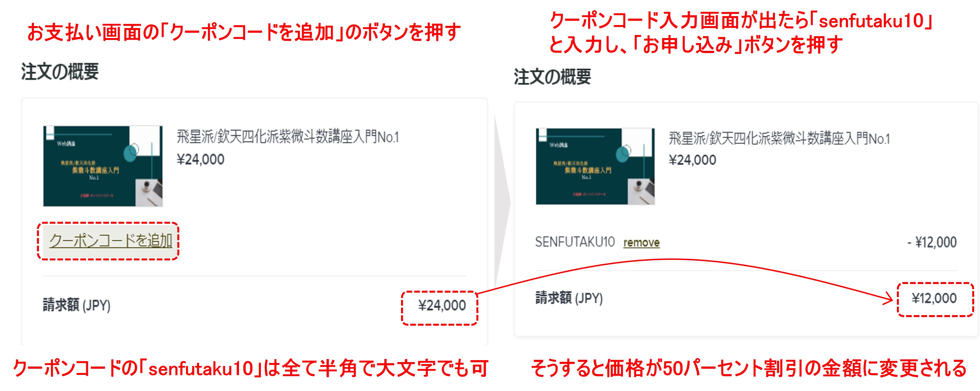The image size is (980, 391).
Task: Click the クーポンコードを追加 link
Action: click(110, 241)
